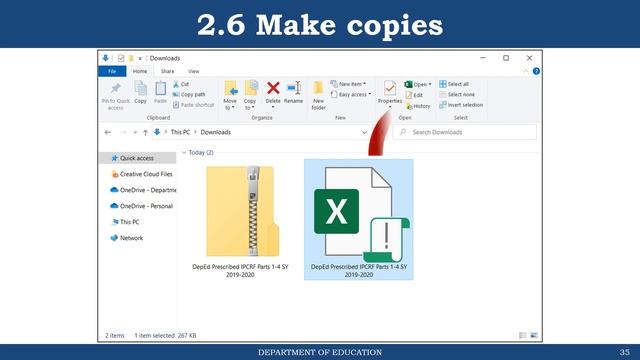
Task: Switch to the Home ribbon tab
Action: 140,71
